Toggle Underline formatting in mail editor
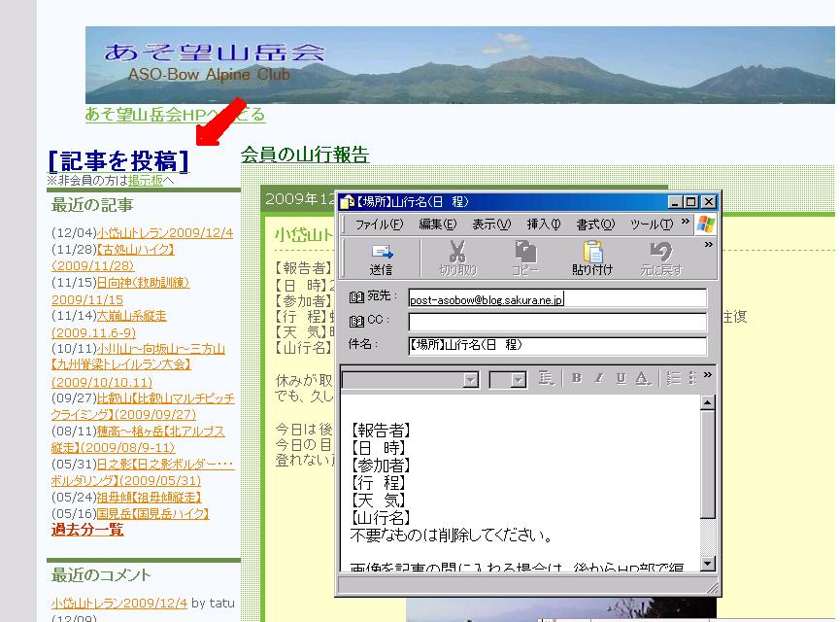 [x=621, y=378]
